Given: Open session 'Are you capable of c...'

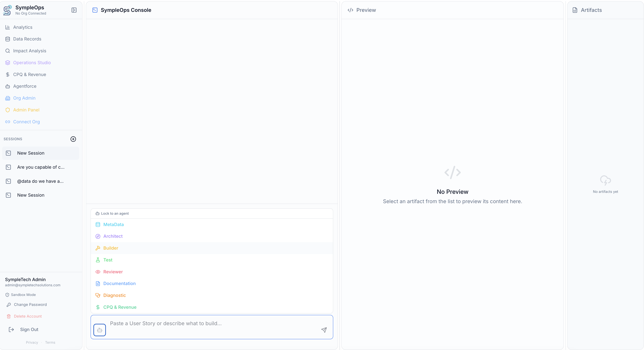Looking at the screenshot, I should 41,167.
